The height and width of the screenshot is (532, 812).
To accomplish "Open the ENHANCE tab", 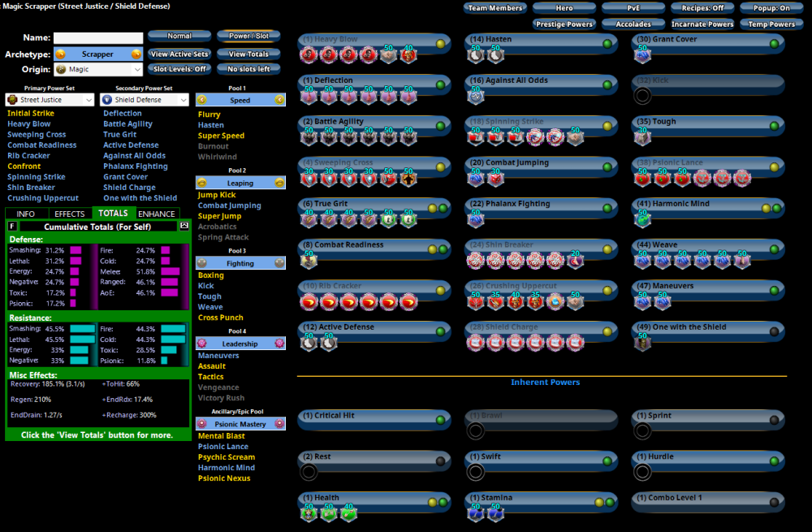I will coord(156,214).
